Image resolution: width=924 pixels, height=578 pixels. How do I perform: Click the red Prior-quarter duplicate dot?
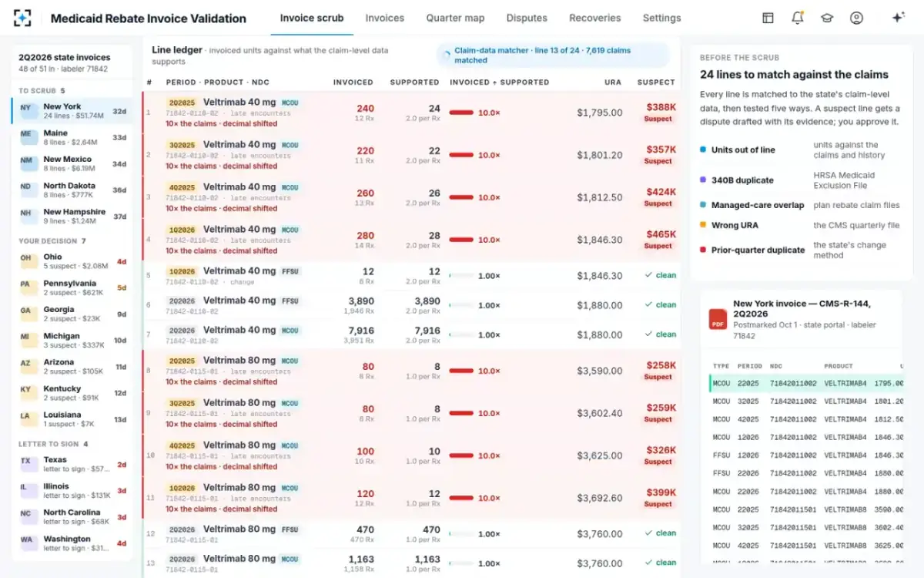tap(703, 250)
